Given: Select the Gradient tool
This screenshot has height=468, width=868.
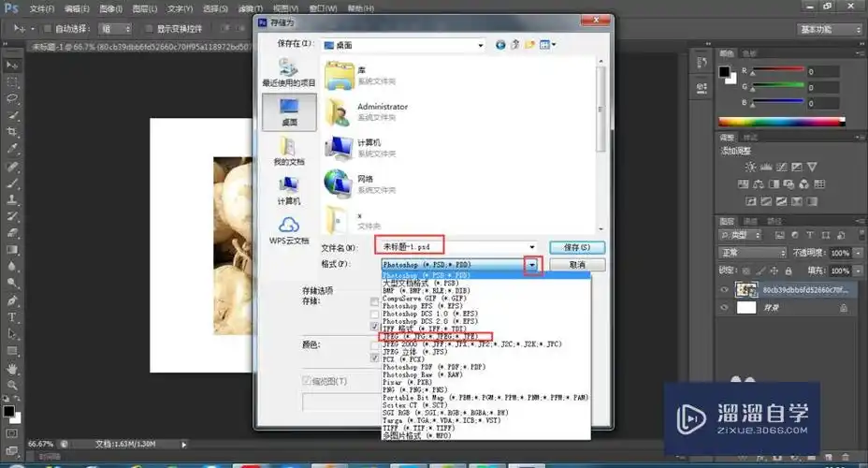Looking at the screenshot, I should coord(11,250).
